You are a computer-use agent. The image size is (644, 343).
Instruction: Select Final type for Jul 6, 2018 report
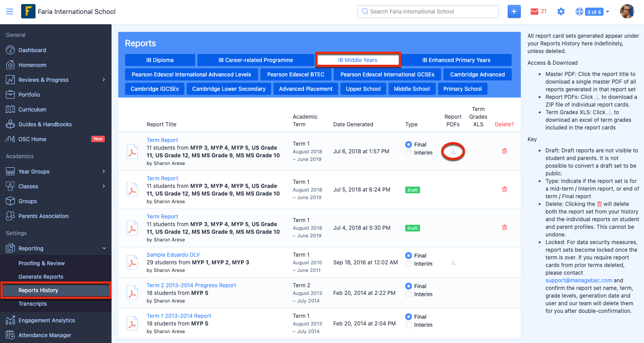(x=408, y=144)
